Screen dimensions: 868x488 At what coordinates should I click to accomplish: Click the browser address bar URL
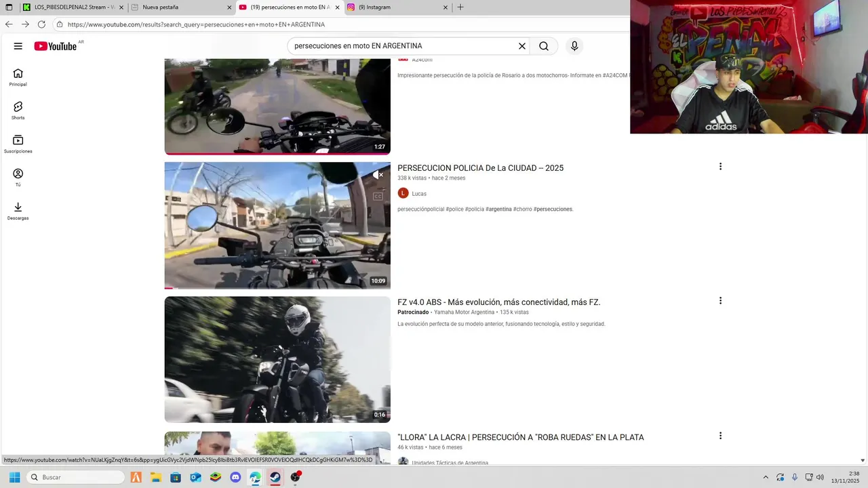[x=196, y=24]
